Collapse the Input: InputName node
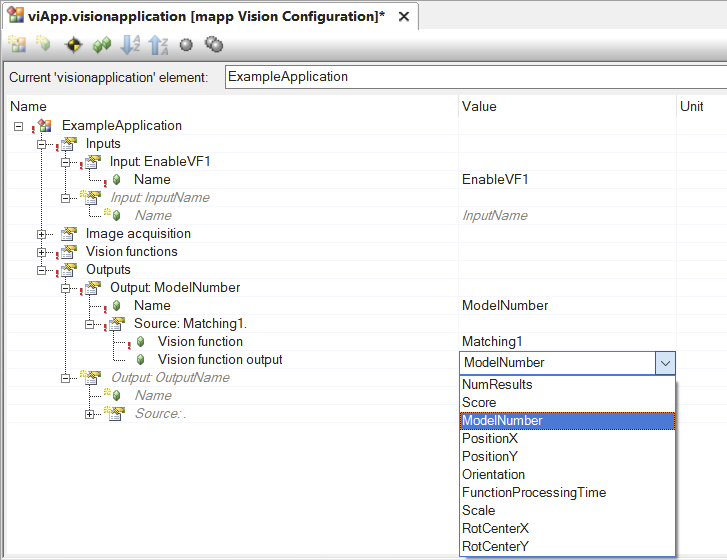The height and width of the screenshot is (560, 727). 66,198
